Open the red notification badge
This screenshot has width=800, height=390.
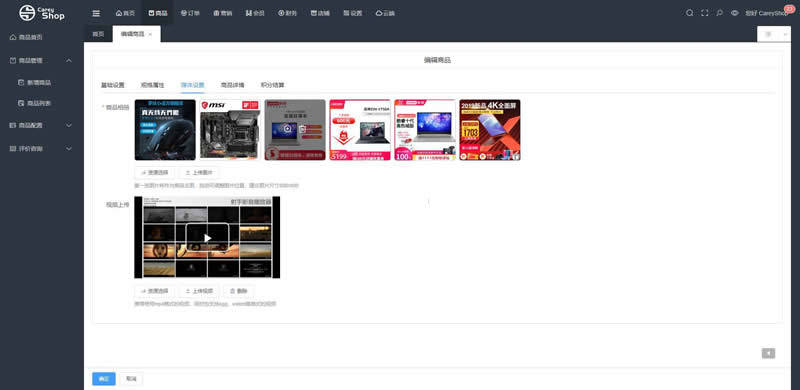coord(789,8)
